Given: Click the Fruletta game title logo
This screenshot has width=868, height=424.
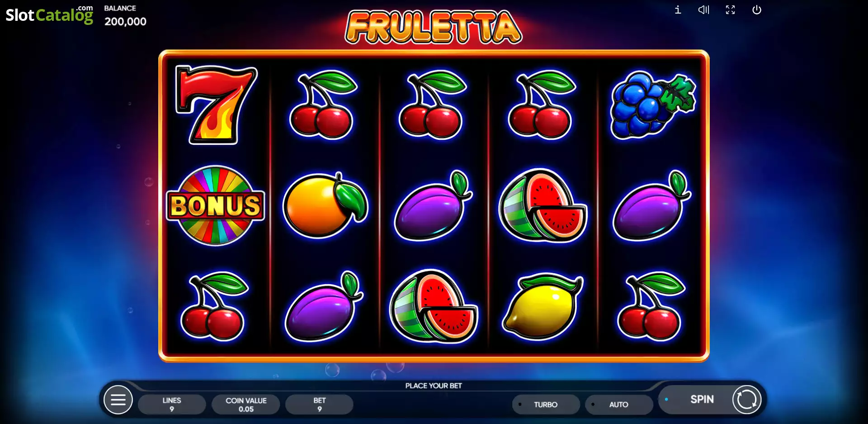Looking at the screenshot, I should 433,27.
